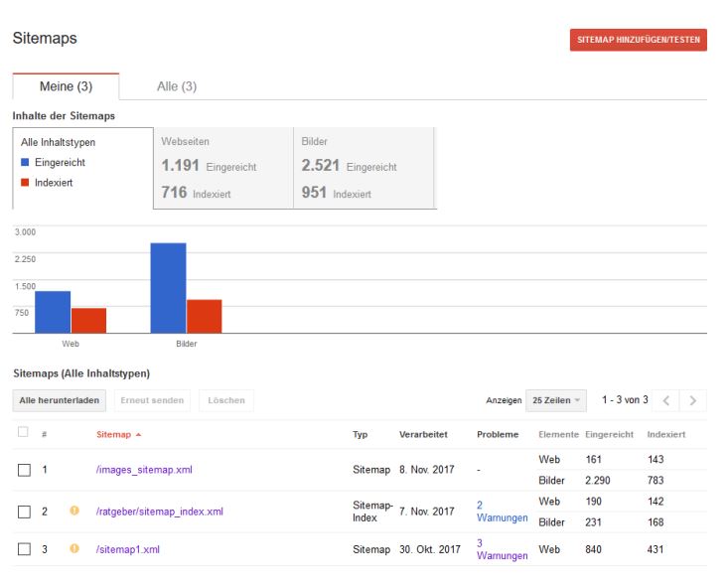Image resolution: width=728 pixels, height=587 pixels.
Task: Click the Indexiert column header
Action: [x=666, y=435]
